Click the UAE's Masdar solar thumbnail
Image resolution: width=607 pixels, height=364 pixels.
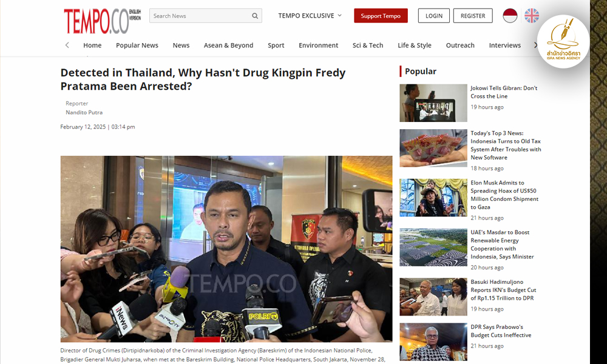(433, 247)
